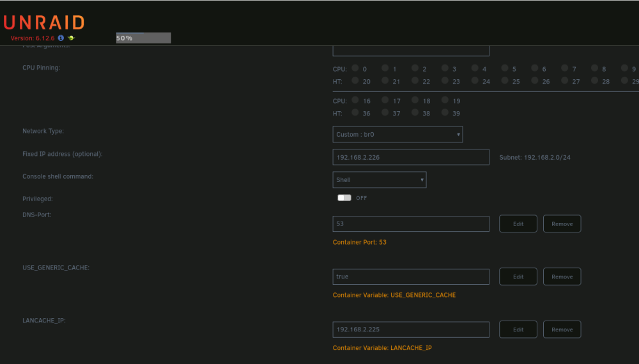
Task: Toggle HT 27 pinning checkbox
Action: tap(565, 80)
